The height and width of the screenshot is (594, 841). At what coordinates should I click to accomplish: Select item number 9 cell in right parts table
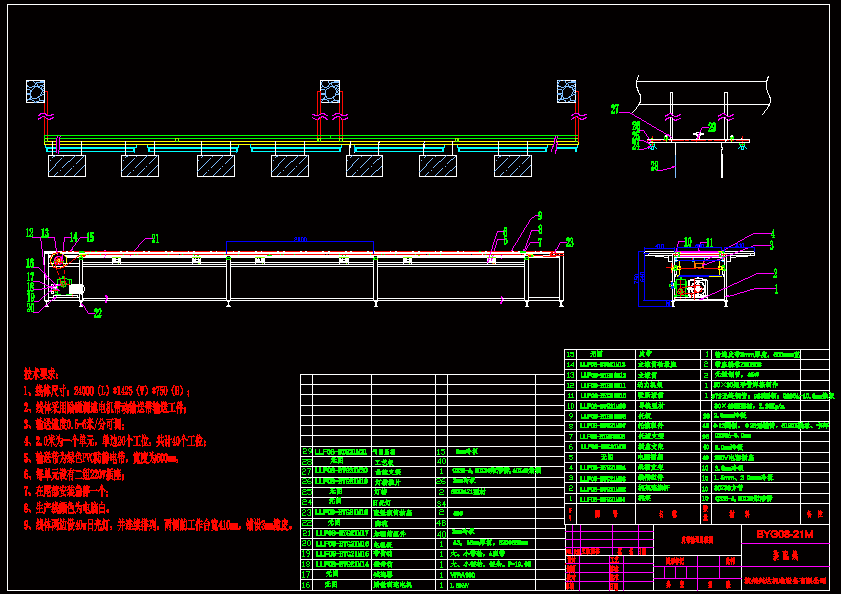(570, 416)
